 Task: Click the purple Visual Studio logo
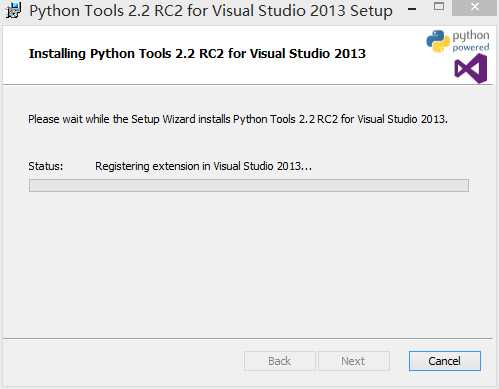tap(471, 69)
